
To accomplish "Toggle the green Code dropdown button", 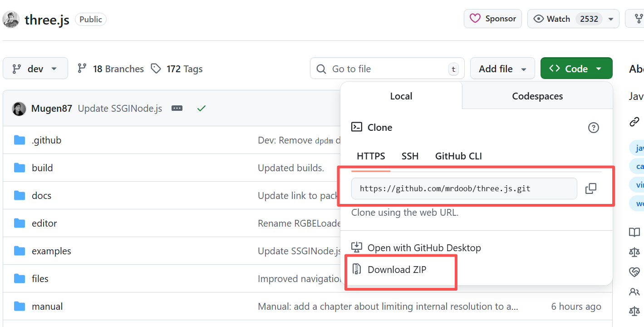I will pos(576,69).
